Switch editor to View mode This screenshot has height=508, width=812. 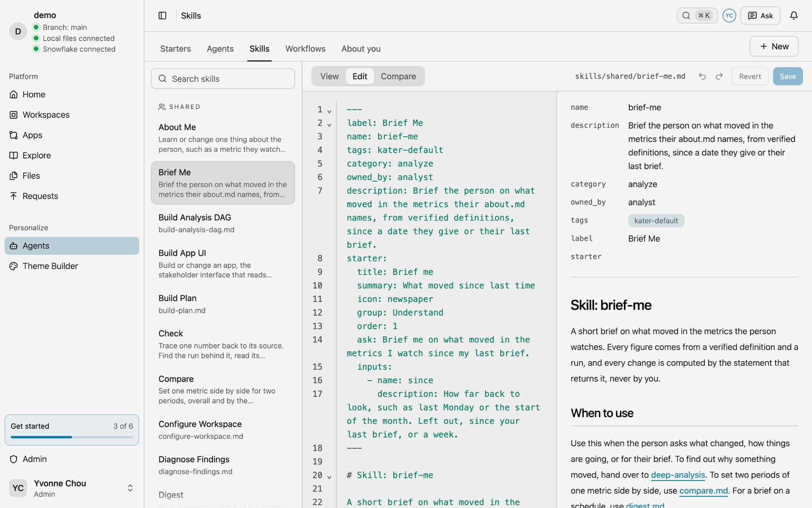pyautogui.click(x=329, y=76)
